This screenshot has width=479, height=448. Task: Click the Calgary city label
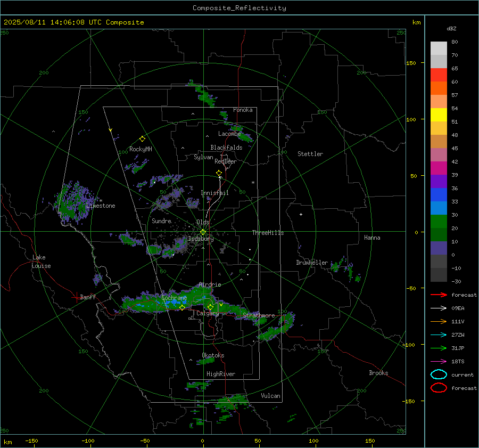pos(208,313)
